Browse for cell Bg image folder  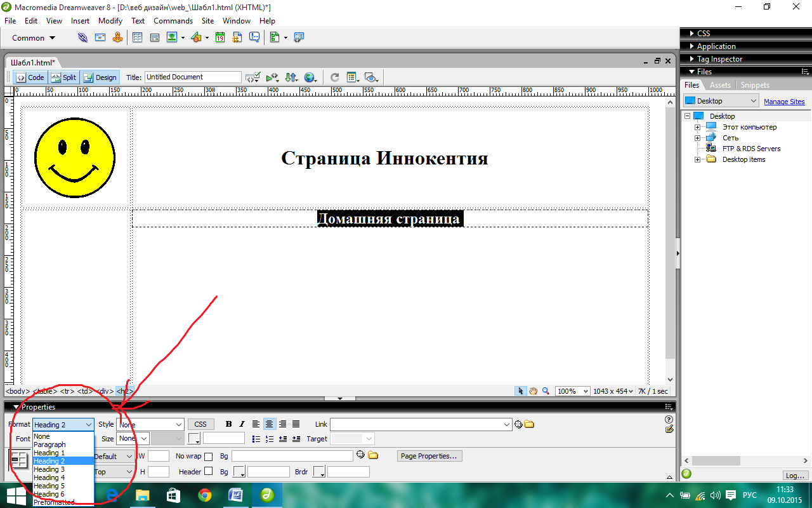click(373, 455)
